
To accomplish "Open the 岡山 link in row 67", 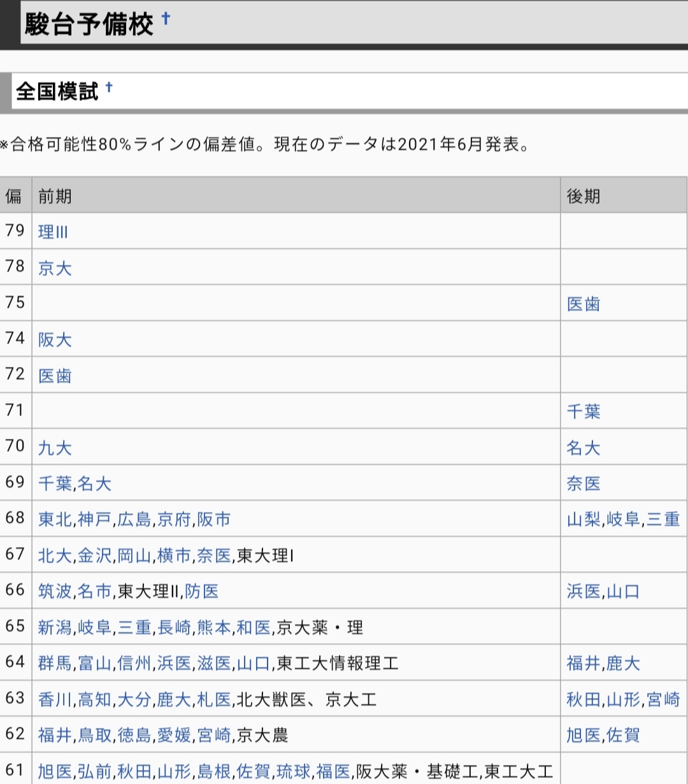I will coord(134,555).
